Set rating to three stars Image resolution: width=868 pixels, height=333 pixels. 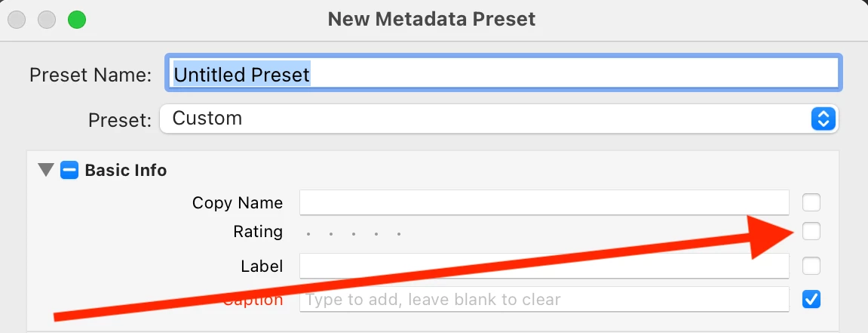[x=354, y=233]
